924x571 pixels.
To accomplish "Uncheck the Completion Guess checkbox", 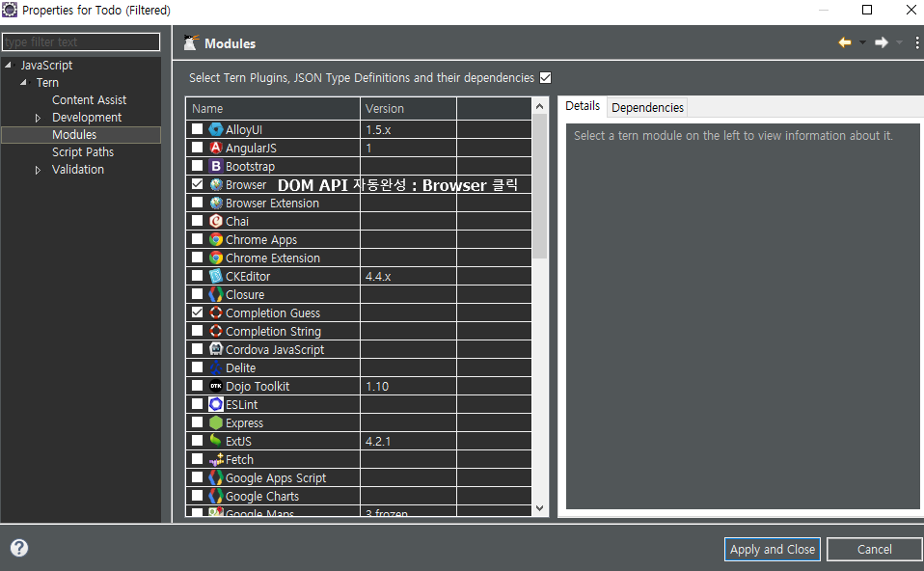I will pyautogui.click(x=198, y=313).
